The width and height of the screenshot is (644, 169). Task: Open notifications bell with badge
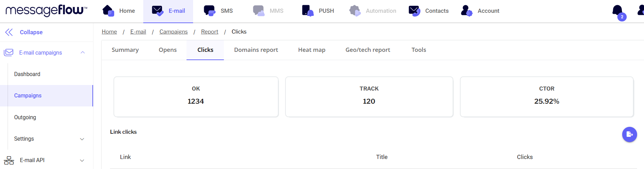click(x=618, y=11)
